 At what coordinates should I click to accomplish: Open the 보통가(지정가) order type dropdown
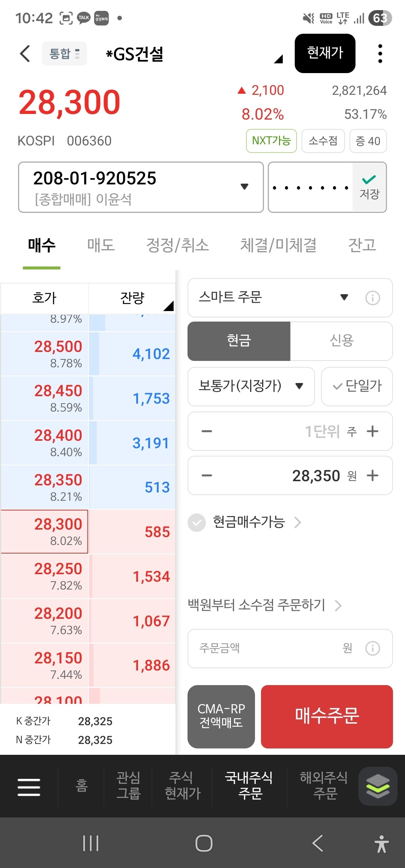point(251,386)
